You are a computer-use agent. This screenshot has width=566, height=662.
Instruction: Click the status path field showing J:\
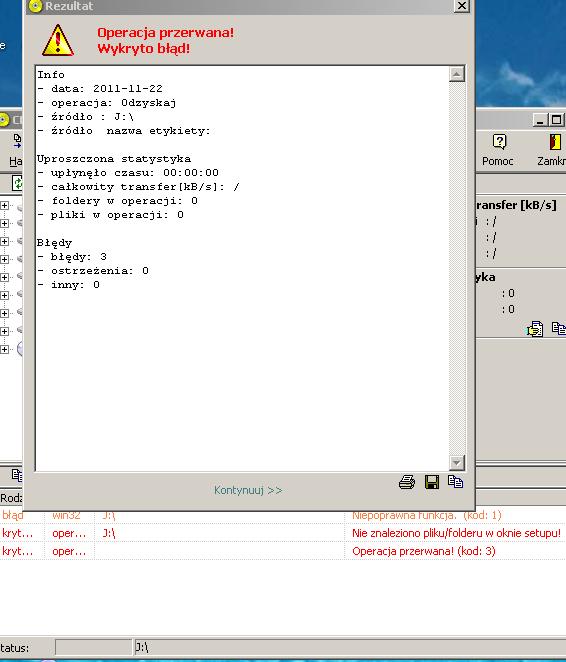coord(350,647)
